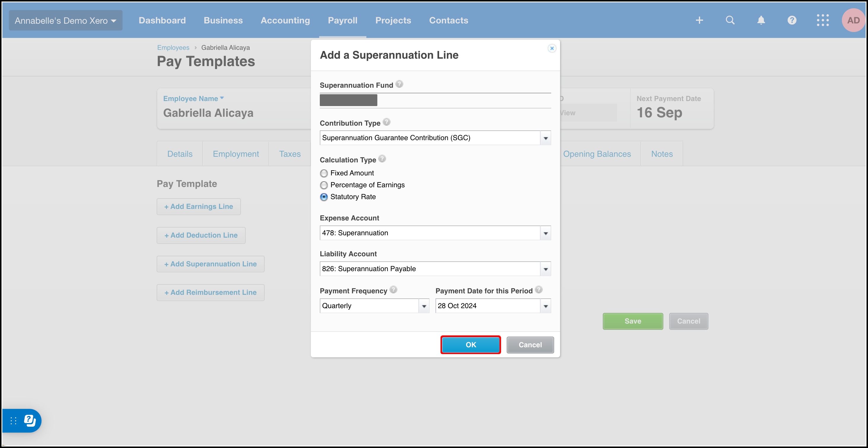Click the Superannuation Fund help icon
This screenshot has height=448, width=868.
click(399, 84)
